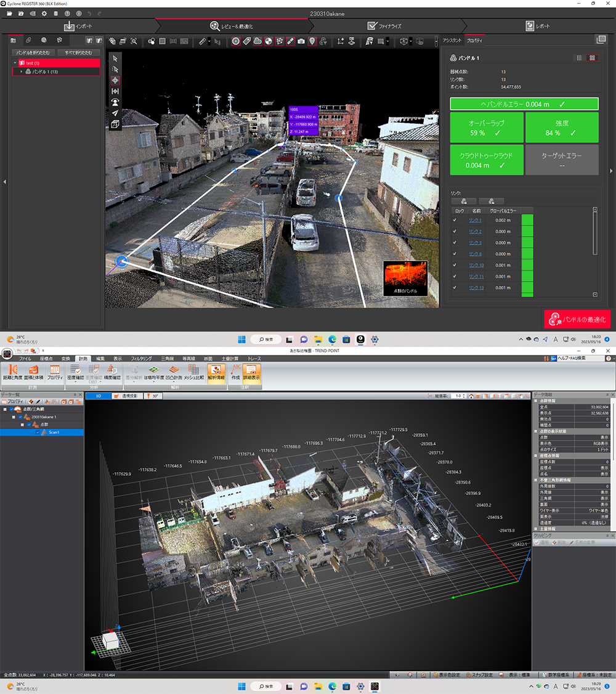Uncheck the Scan1 checkbox in data tree

(38, 433)
